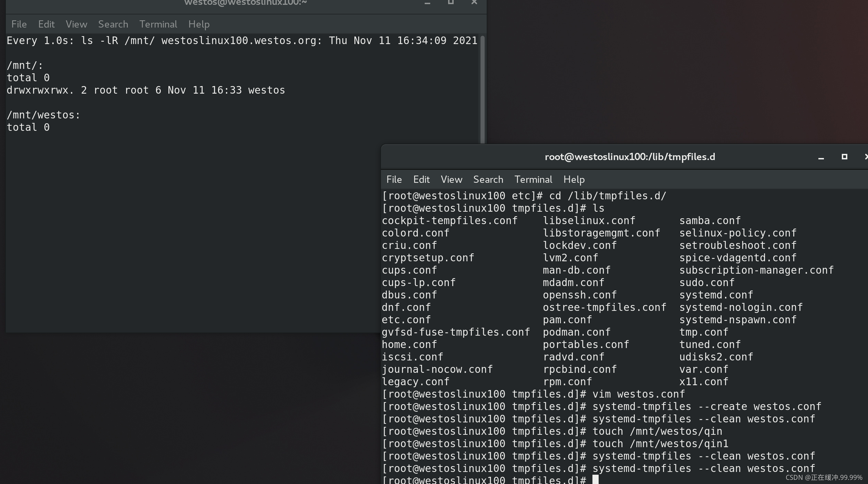Click iscsi.conf in ls output

pos(412,357)
